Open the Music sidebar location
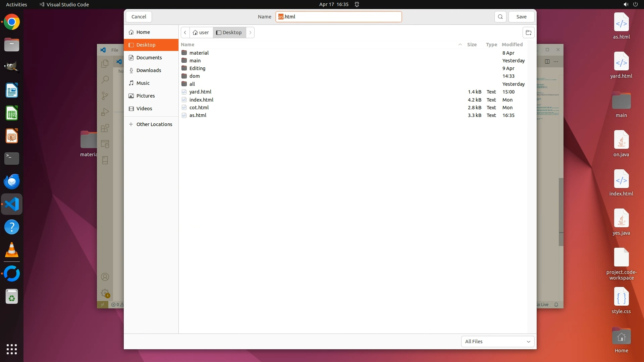The width and height of the screenshot is (644, 362). click(143, 83)
